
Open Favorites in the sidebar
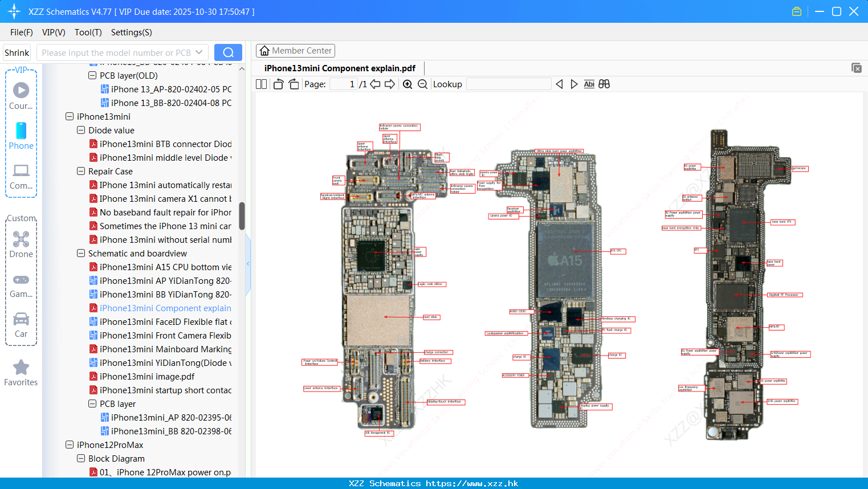pos(21,373)
